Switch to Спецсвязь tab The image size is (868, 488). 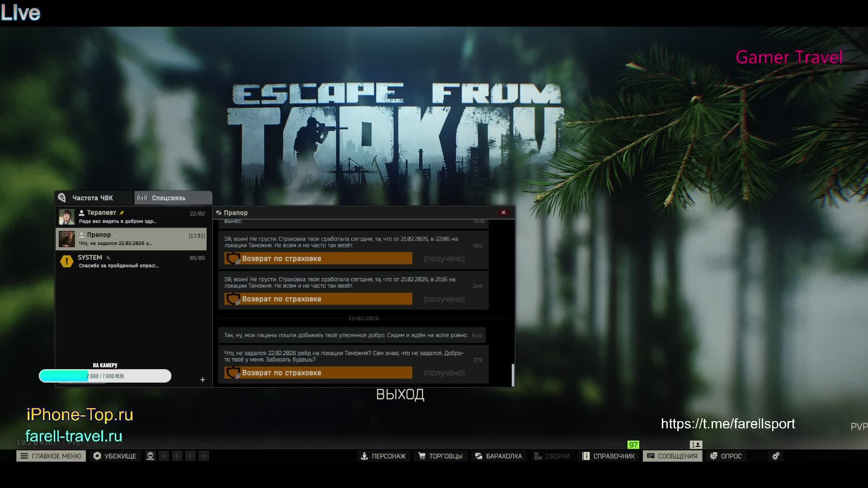[x=168, y=198]
